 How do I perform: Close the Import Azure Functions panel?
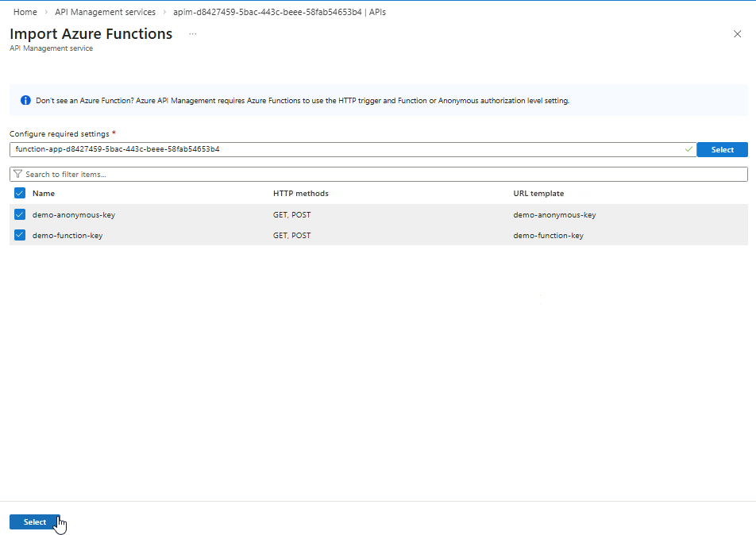point(737,34)
